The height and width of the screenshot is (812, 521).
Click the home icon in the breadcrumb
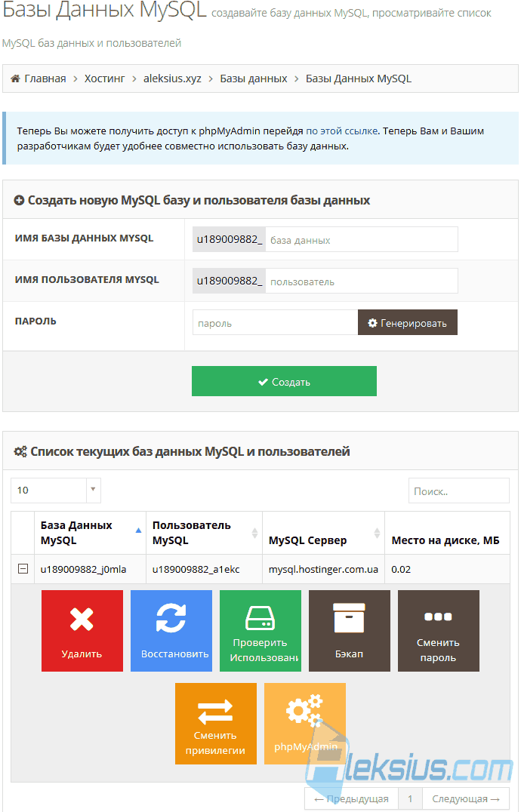tap(16, 78)
